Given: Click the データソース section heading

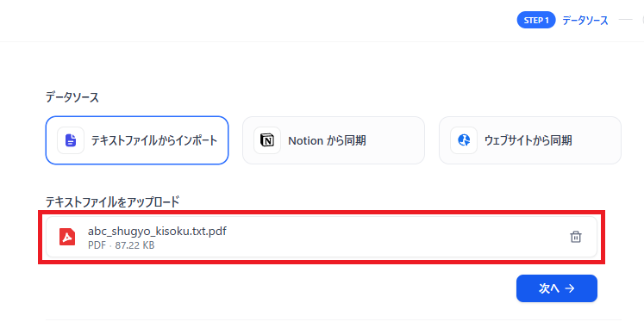Looking at the screenshot, I should click(72, 97).
